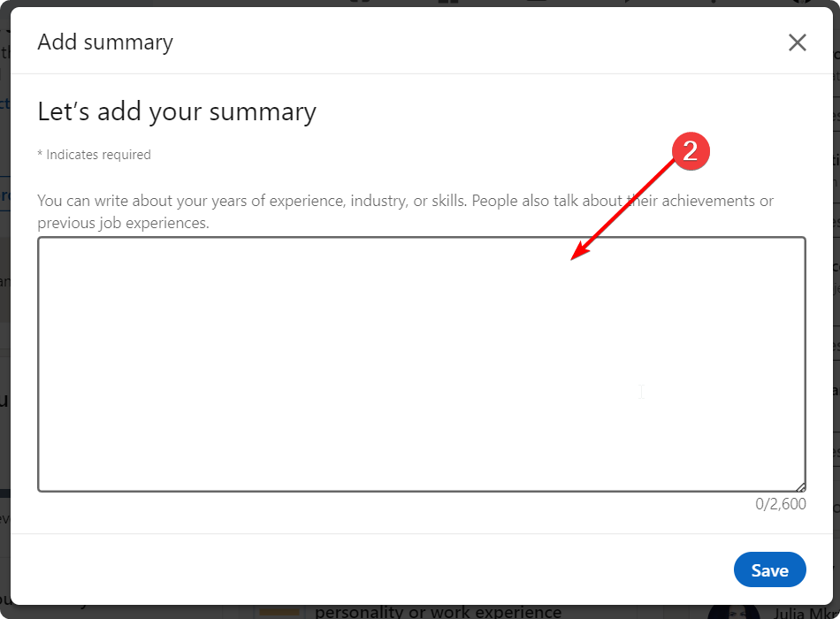Click the faint I-beam cursor in the text area

[641, 391]
